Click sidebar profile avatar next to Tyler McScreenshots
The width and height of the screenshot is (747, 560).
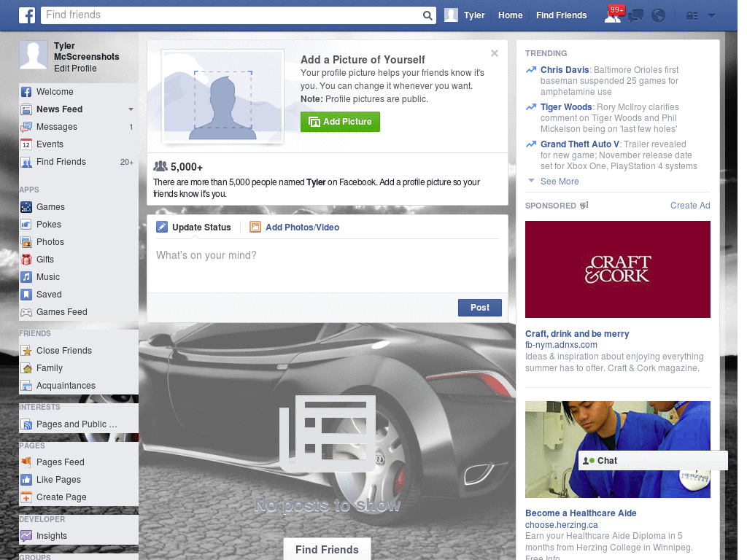[34, 55]
